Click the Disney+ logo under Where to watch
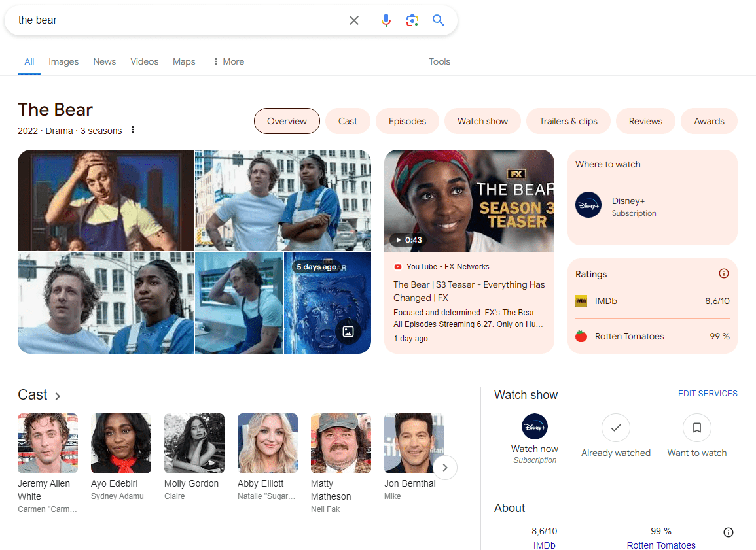The height and width of the screenshot is (550, 756). tap(588, 205)
